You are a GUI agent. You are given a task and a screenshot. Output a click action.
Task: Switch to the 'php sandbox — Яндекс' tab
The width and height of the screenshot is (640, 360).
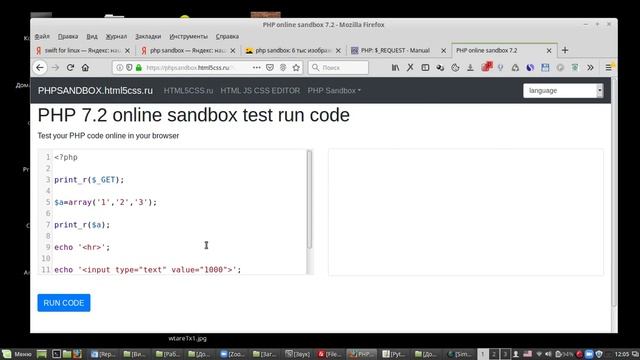click(189, 51)
